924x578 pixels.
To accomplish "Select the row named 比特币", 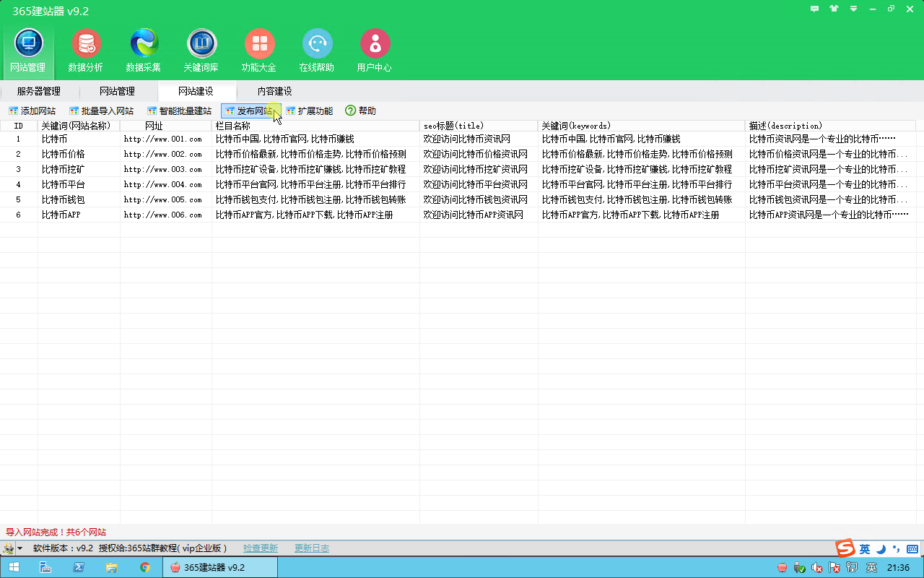I will [x=458, y=139].
